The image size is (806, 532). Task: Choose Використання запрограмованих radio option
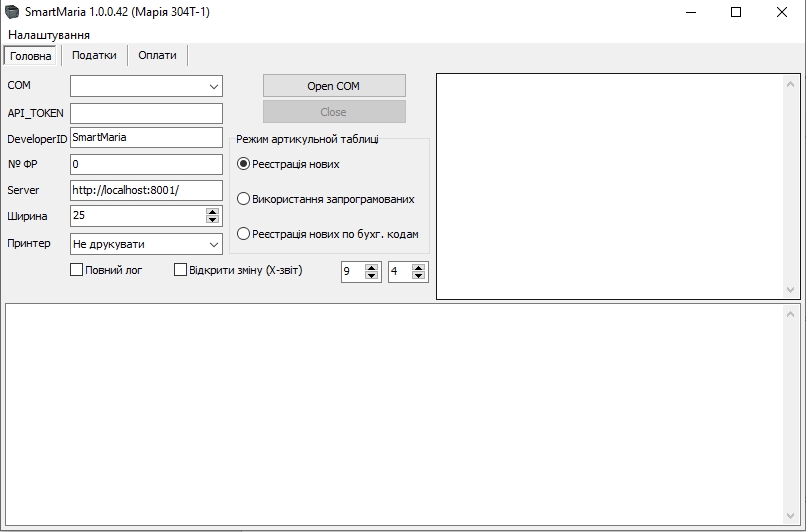(243, 199)
